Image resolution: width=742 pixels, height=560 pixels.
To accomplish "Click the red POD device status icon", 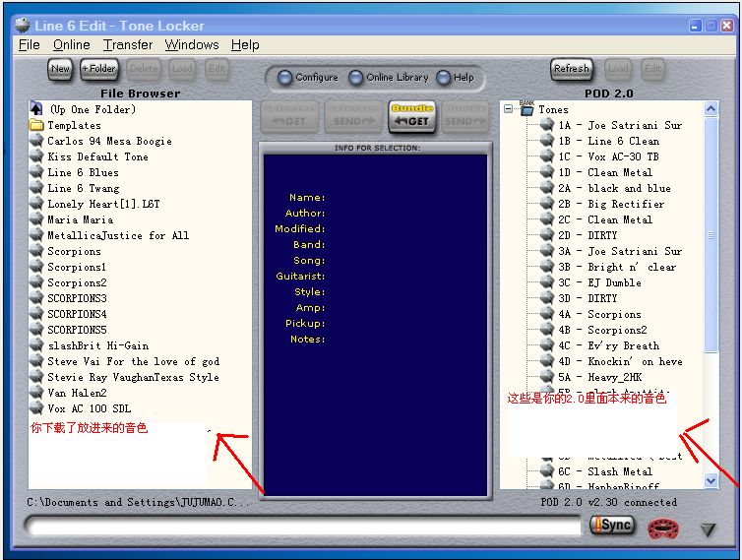I will (663, 529).
